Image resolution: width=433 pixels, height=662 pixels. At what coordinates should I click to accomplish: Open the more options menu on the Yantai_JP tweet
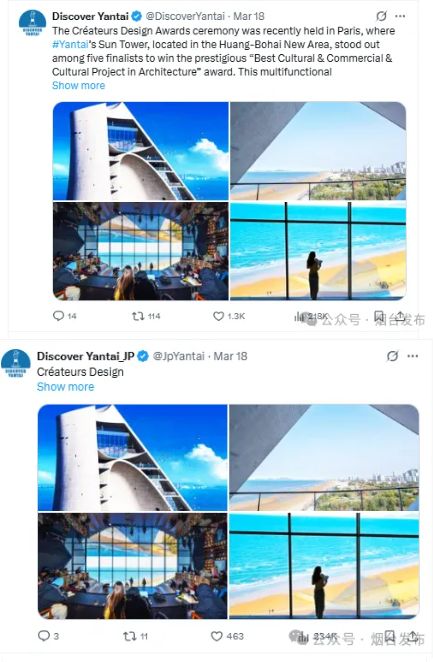click(x=413, y=356)
